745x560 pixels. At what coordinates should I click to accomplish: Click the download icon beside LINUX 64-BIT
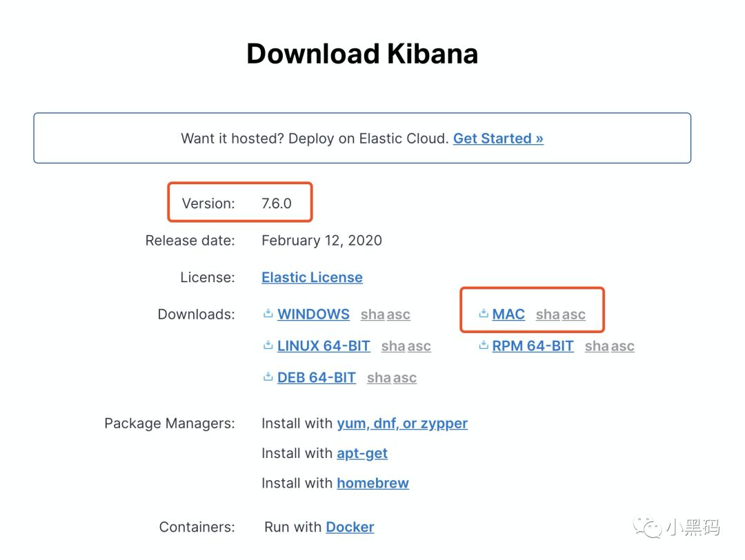point(268,346)
